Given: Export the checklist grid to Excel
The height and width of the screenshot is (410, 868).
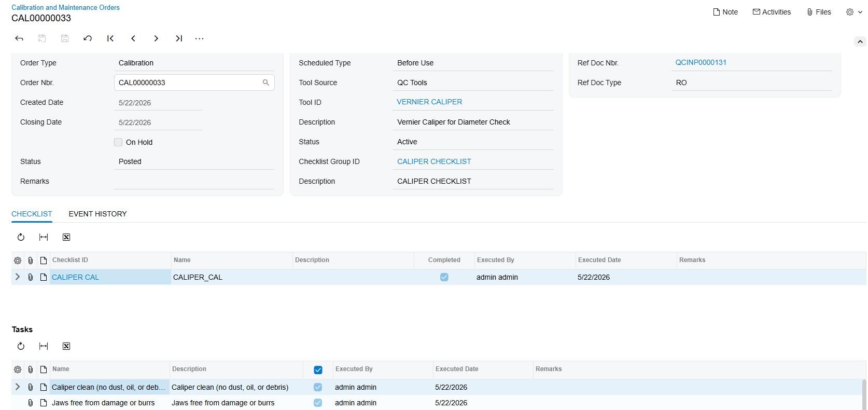Looking at the screenshot, I should pyautogui.click(x=66, y=237).
